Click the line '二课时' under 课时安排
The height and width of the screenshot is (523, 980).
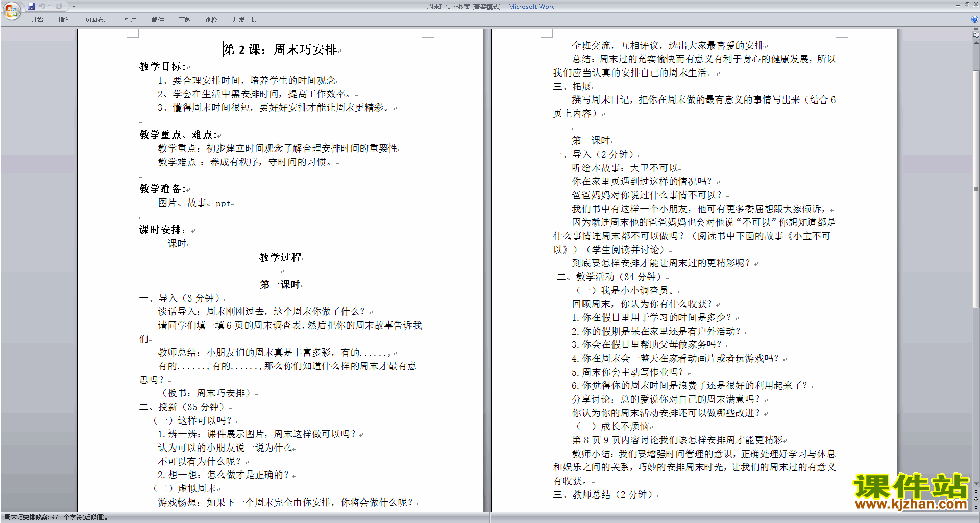click(x=173, y=244)
